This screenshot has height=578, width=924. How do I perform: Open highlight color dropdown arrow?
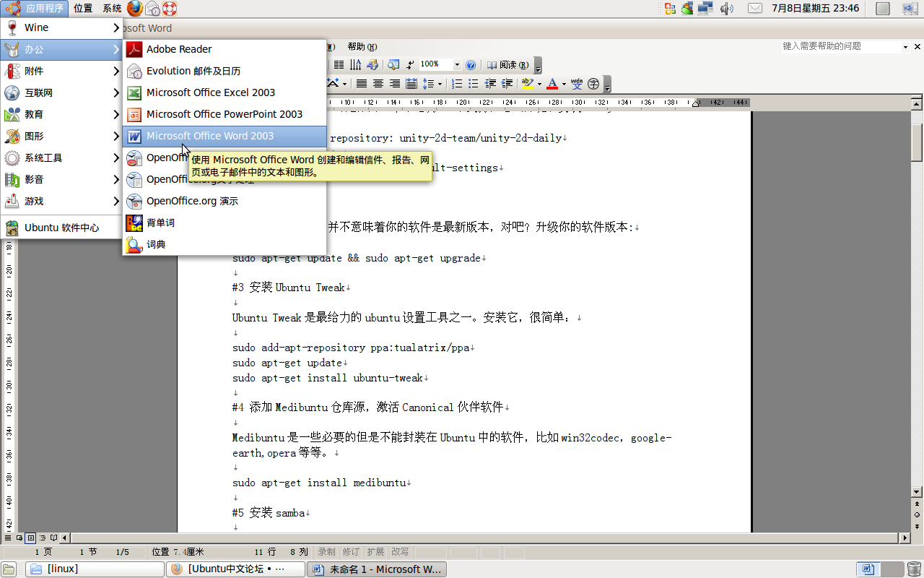pyautogui.click(x=539, y=84)
